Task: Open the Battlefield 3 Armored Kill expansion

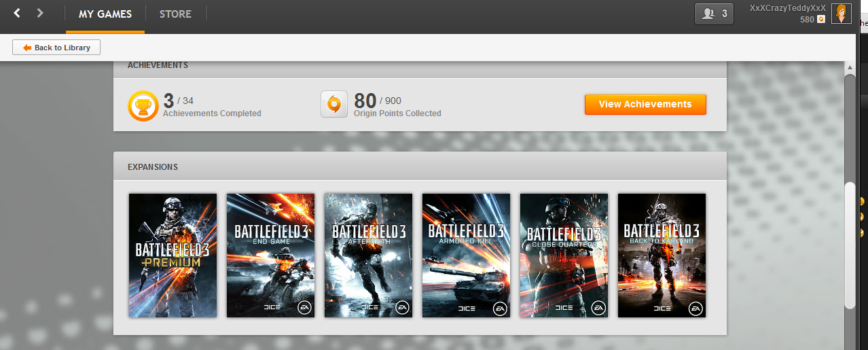Action: click(467, 256)
